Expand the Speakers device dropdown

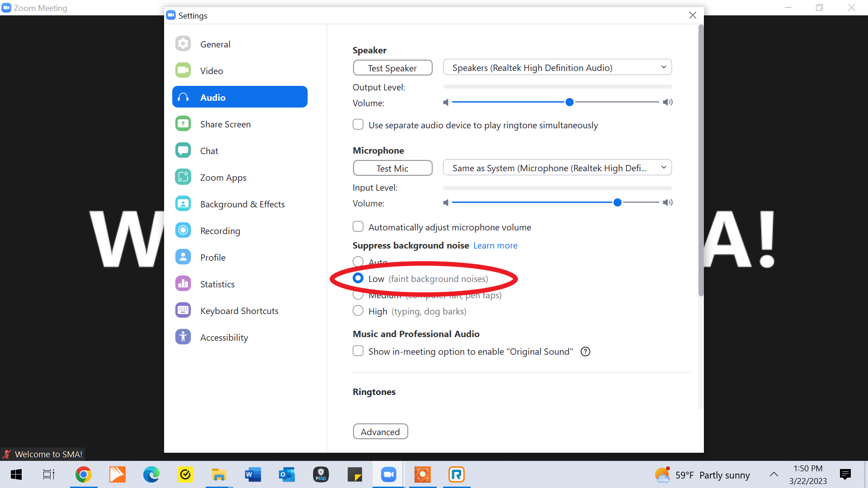point(557,67)
